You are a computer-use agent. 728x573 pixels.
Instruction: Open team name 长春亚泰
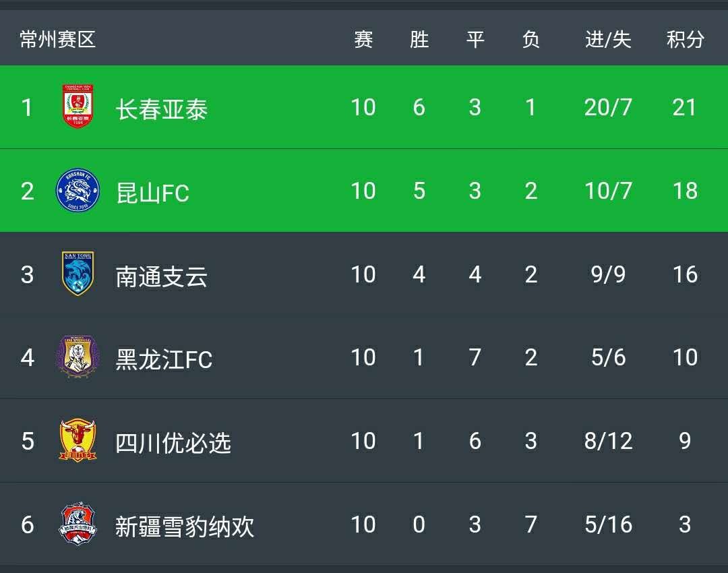click(161, 108)
